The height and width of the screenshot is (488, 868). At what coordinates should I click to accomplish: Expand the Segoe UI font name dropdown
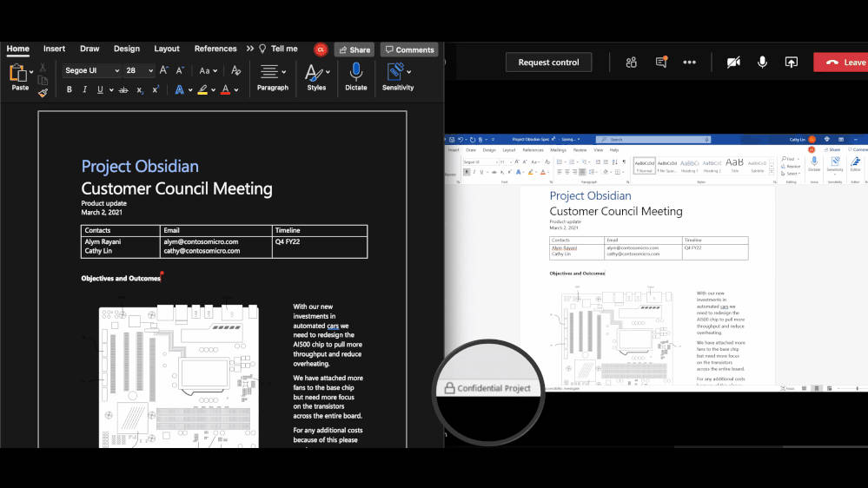(x=116, y=71)
